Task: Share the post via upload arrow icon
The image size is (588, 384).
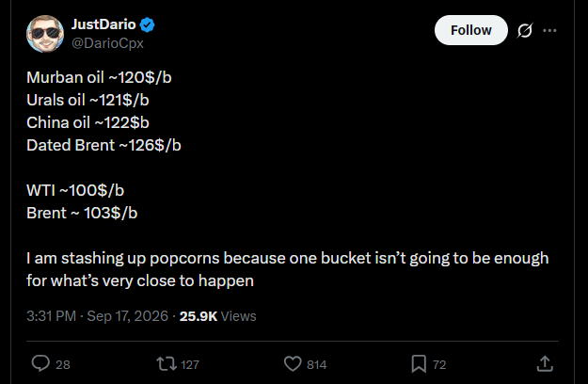Action: click(x=545, y=363)
